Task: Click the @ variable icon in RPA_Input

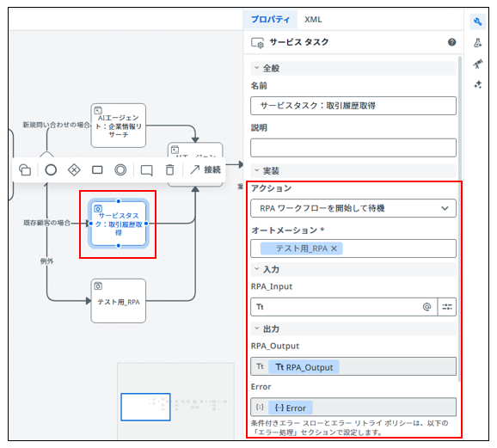Action: (427, 307)
